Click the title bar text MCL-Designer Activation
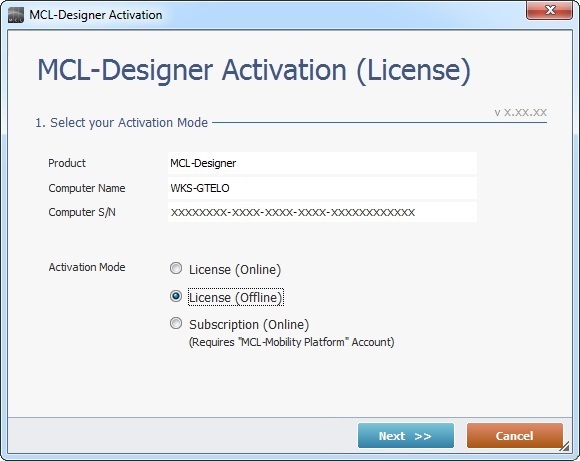This screenshot has width=580, height=461. [x=96, y=15]
